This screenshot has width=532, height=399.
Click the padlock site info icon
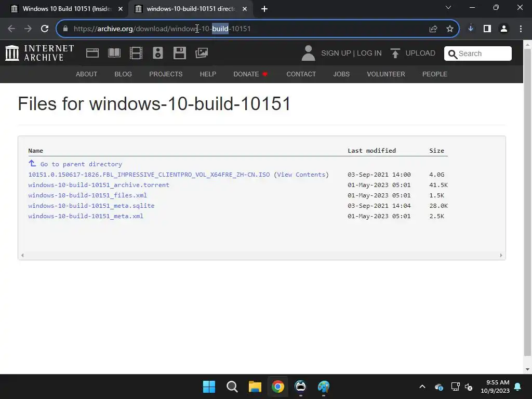click(65, 29)
